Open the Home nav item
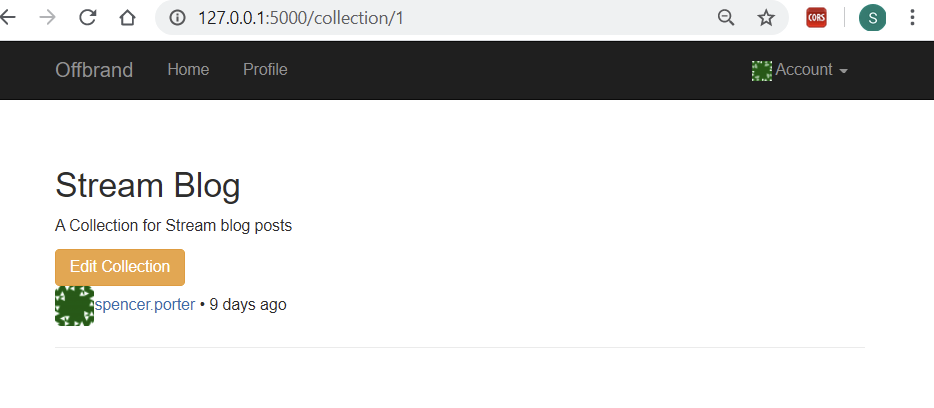934x408 pixels. pyautogui.click(x=188, y=70)
